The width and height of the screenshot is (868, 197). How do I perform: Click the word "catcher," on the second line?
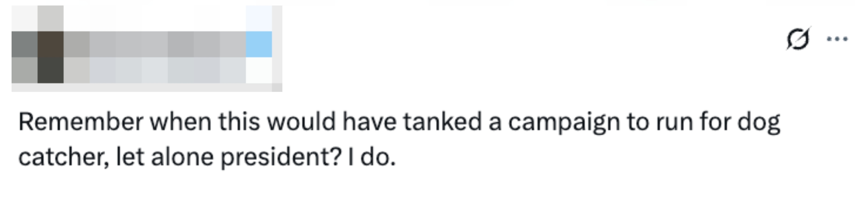pos(64,157)
